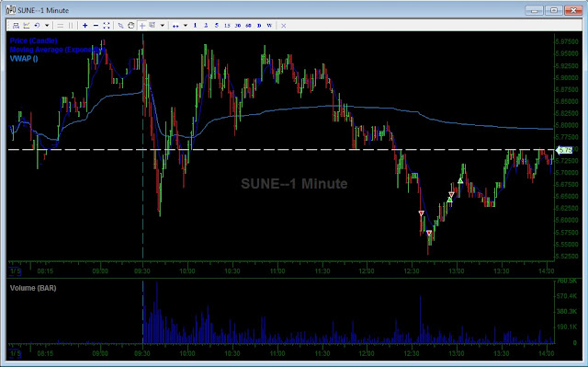Click the refresh/undo arrow icon
This screenshot has height=367, width=588.
click(37, 26)
